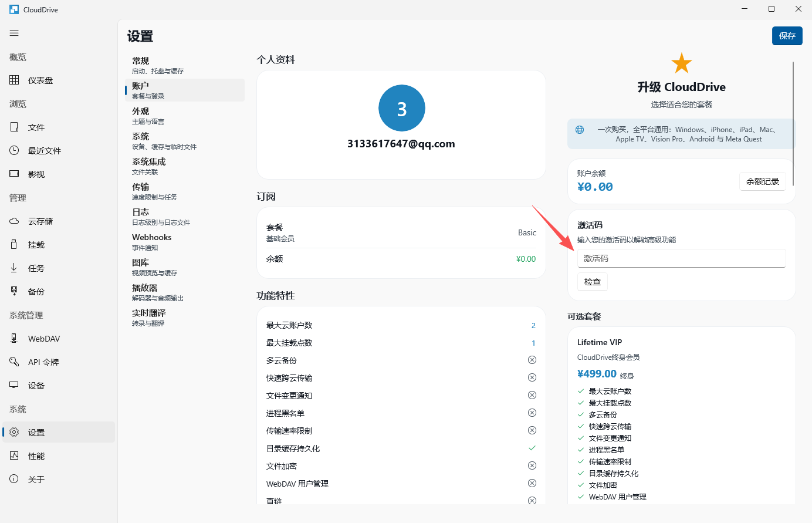Toggle the hamburger navigation menu
Screen dimensions: 812x523
(x=14, y=33)
